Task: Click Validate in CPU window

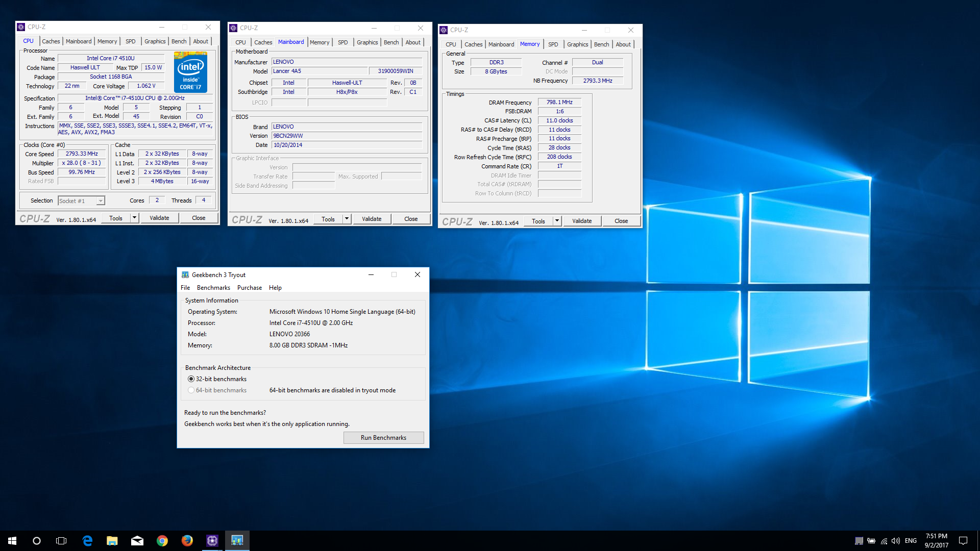Action: pyautogui.click(x=159, y=218)
